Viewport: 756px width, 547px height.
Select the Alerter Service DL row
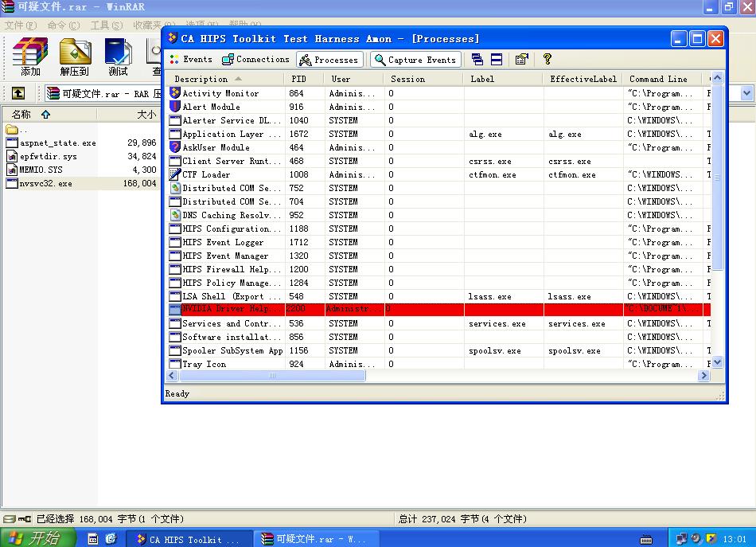439,120
